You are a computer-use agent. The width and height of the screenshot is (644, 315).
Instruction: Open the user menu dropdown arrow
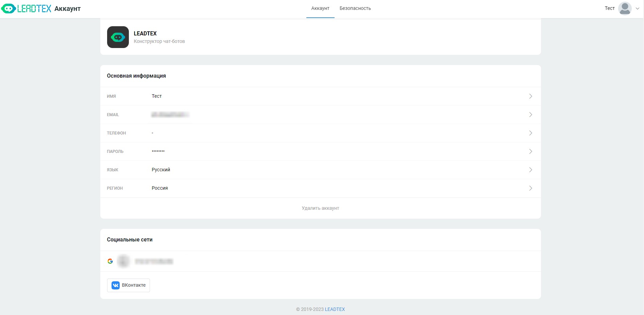pyautogui.click(x=638, y=9)
